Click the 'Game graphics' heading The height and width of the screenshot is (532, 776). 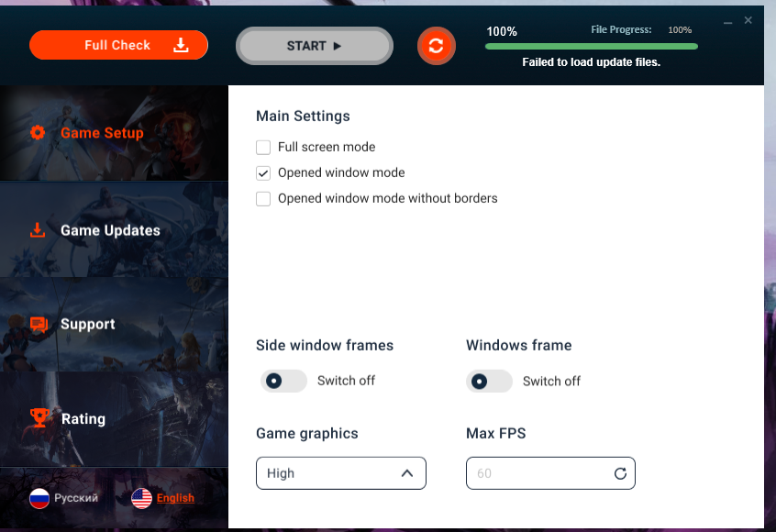click(307, 434)
